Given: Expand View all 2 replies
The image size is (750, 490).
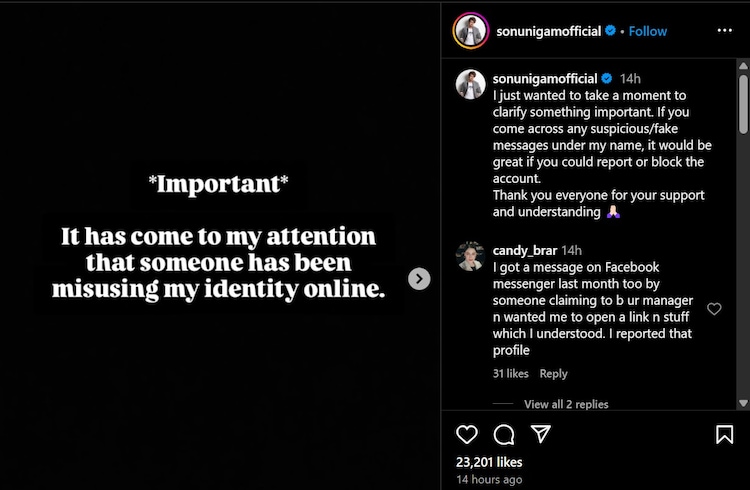Looking at the screenshot, I should [566, 404].
